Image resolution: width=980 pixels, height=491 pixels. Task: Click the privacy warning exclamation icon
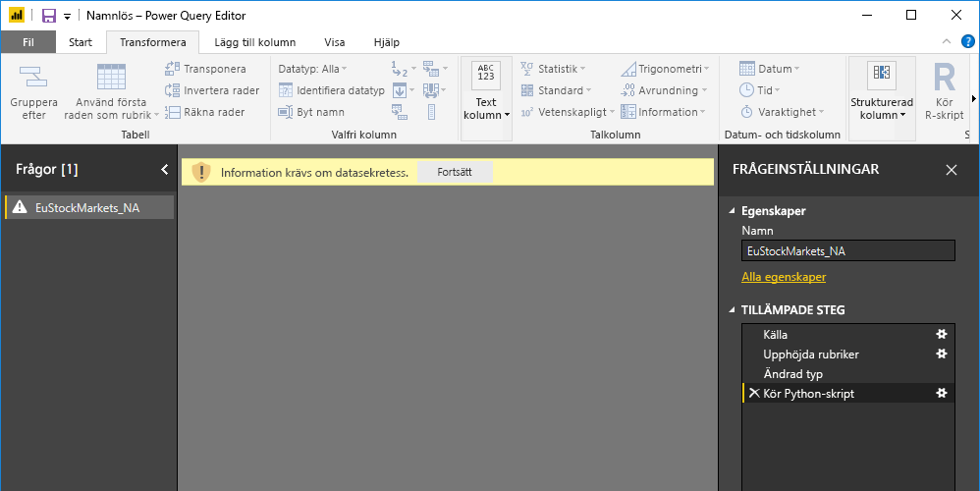coord(200,172)
